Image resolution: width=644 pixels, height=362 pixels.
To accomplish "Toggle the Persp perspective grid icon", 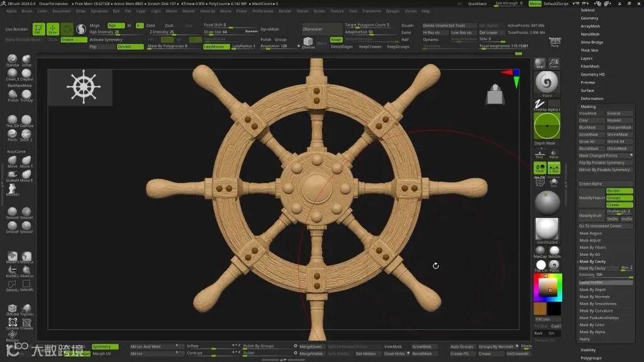I will (x=555, y=41).
